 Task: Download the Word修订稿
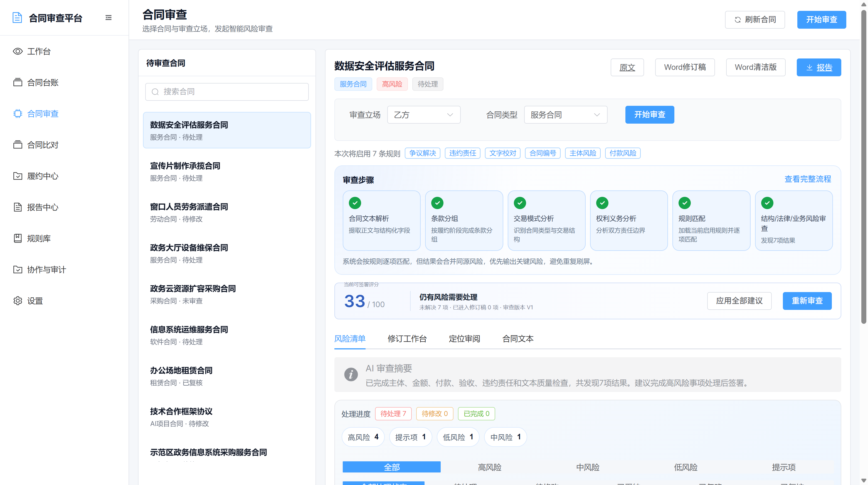click(685, 67)
